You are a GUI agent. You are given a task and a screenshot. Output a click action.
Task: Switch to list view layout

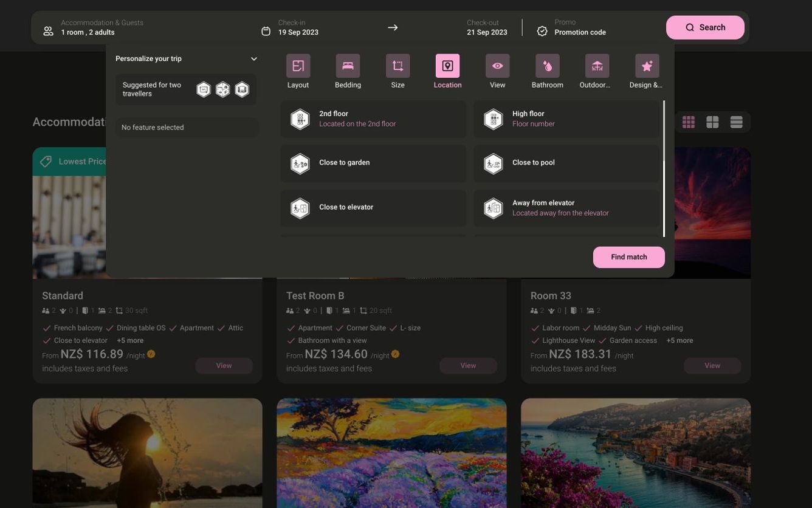point(736,122)
